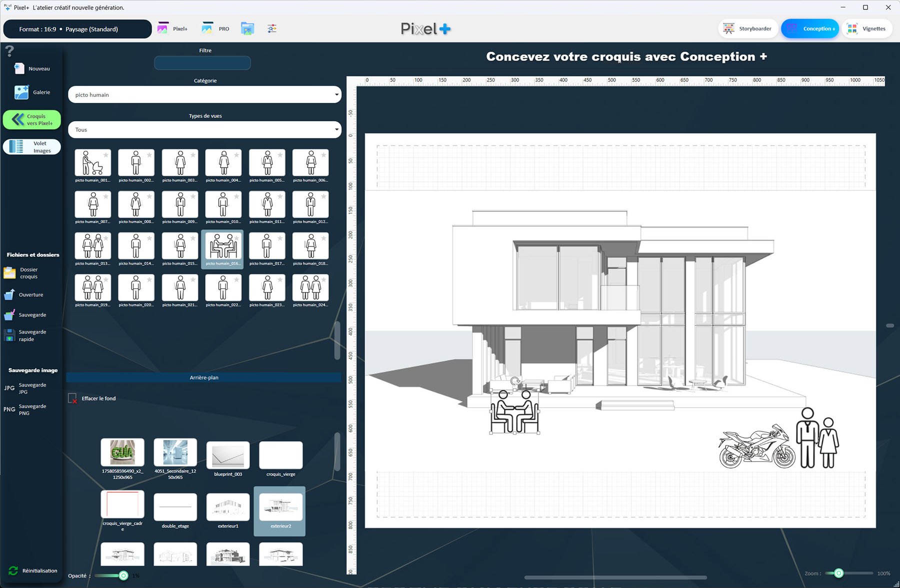Click the help question mark icon
Screen dimensions: 900x588
(9, 51)
